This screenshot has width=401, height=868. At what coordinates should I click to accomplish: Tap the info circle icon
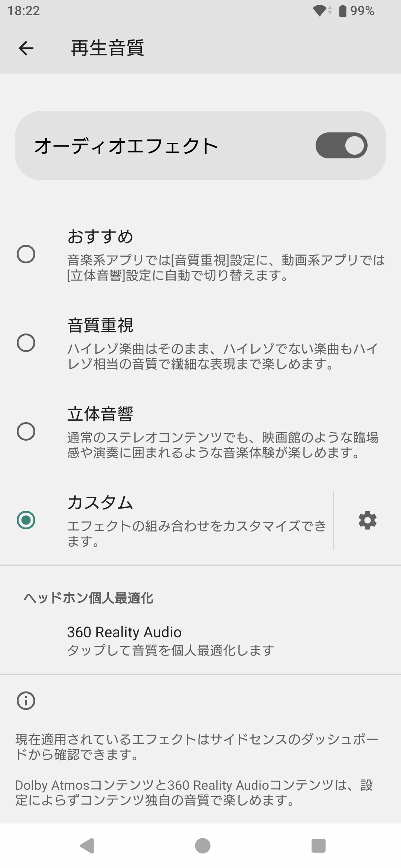[26, 701]
